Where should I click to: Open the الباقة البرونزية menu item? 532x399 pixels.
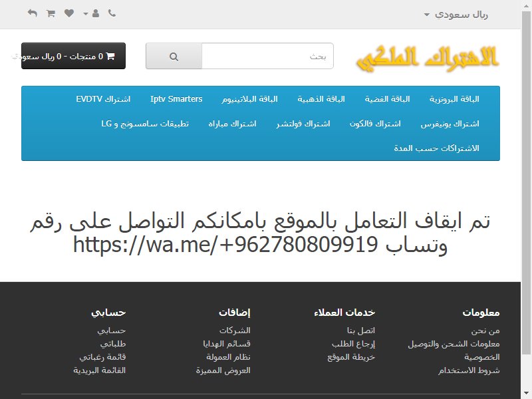pyautogui.click(x=454, y=99)
